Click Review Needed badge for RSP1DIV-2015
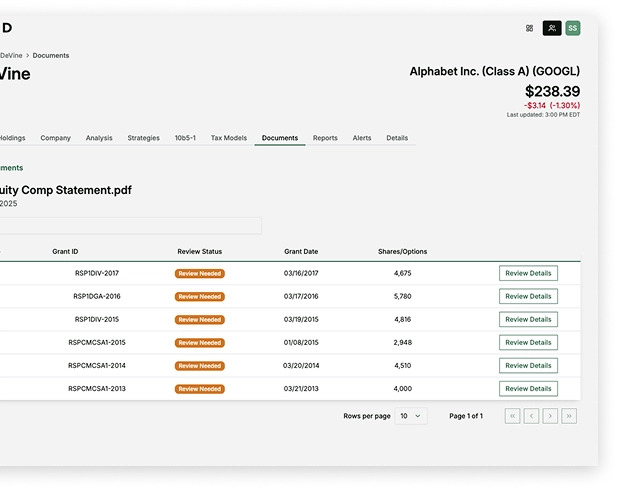Image resolution: width=618 pixels, height=490 pixels. pyautogui.click(x=200, y=320)
